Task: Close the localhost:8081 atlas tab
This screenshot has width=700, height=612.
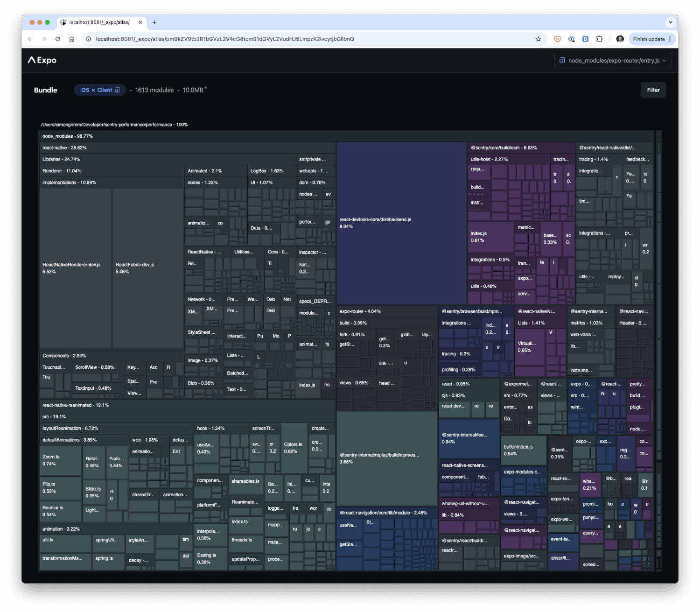Action: coord(140,22)
